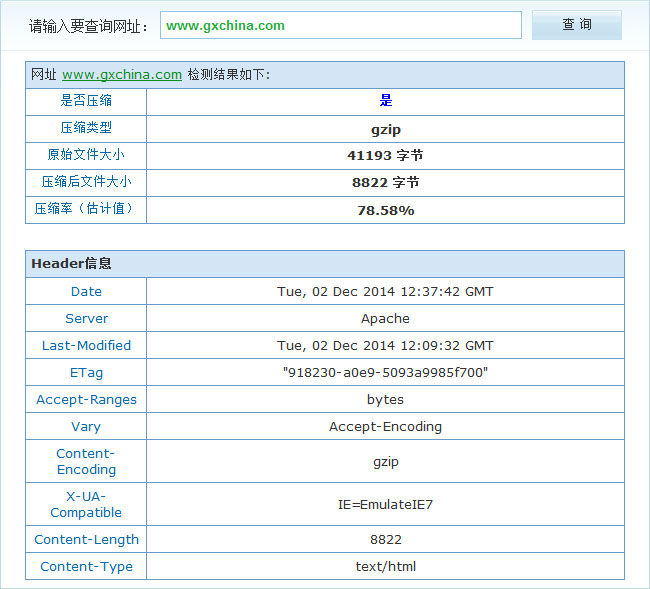Select the ETag header label
This screenshot has height=589, width=650.
click(x=86, y=373)
